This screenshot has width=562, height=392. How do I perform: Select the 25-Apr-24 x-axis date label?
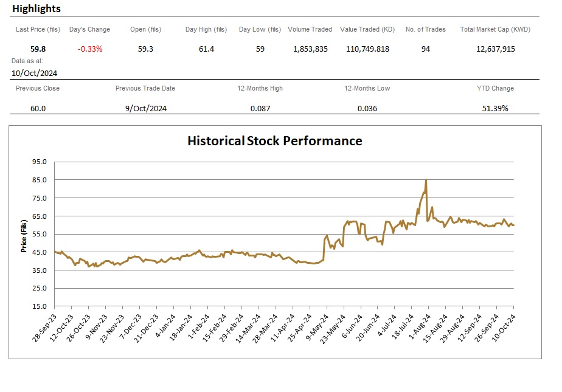click(x=299, y=328)
